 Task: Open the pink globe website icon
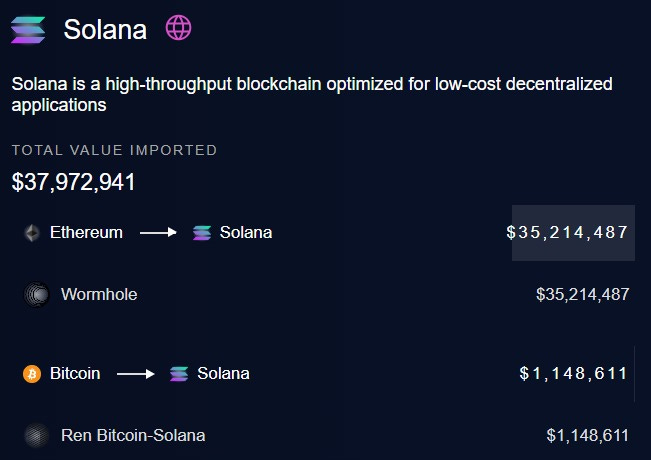click(179, 27)
